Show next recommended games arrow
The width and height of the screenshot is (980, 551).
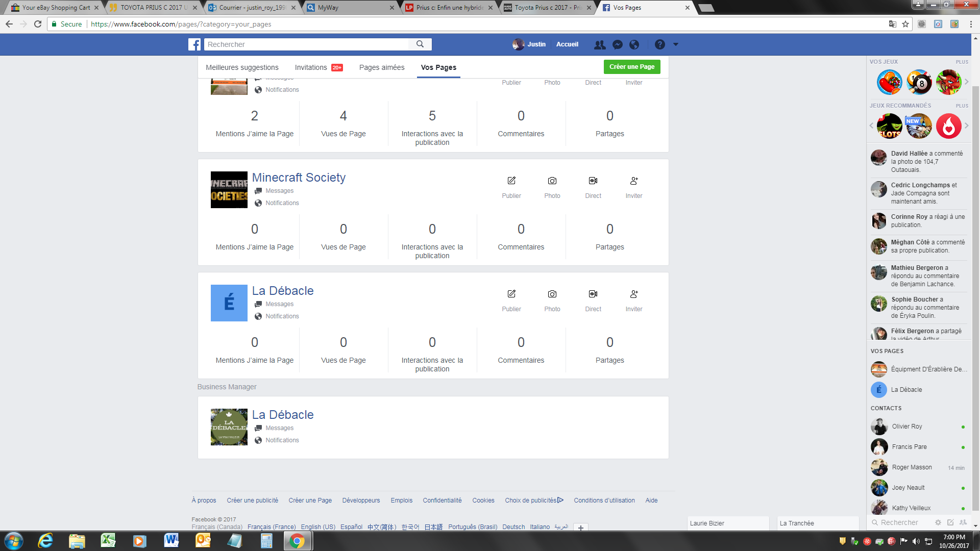966,126
